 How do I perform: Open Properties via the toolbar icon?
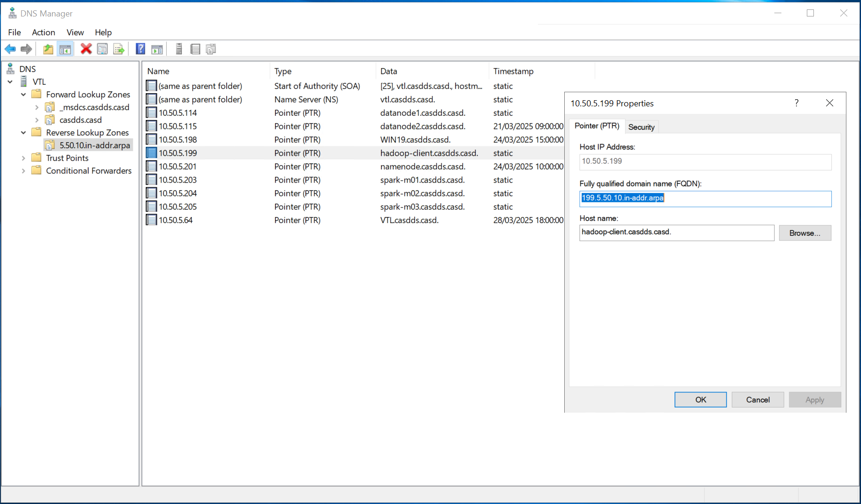point(102,48)
